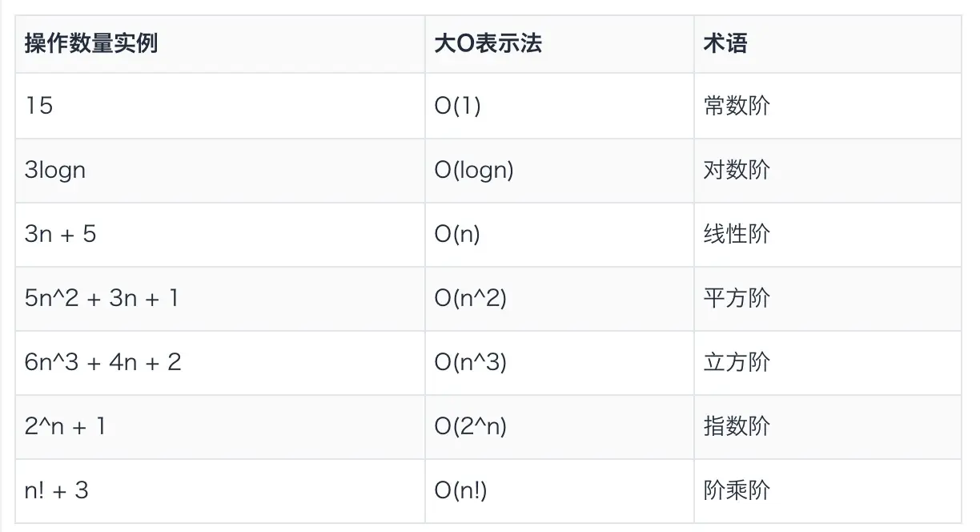Select the 6n^3 + 4n + 2 cell

pos(220,363)
